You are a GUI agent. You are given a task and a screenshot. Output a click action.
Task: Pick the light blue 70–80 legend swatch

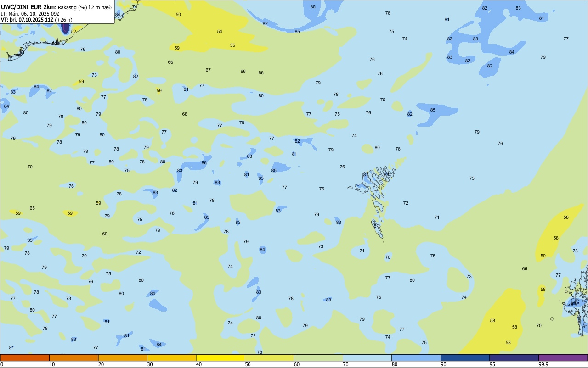[x=367, y=357]
